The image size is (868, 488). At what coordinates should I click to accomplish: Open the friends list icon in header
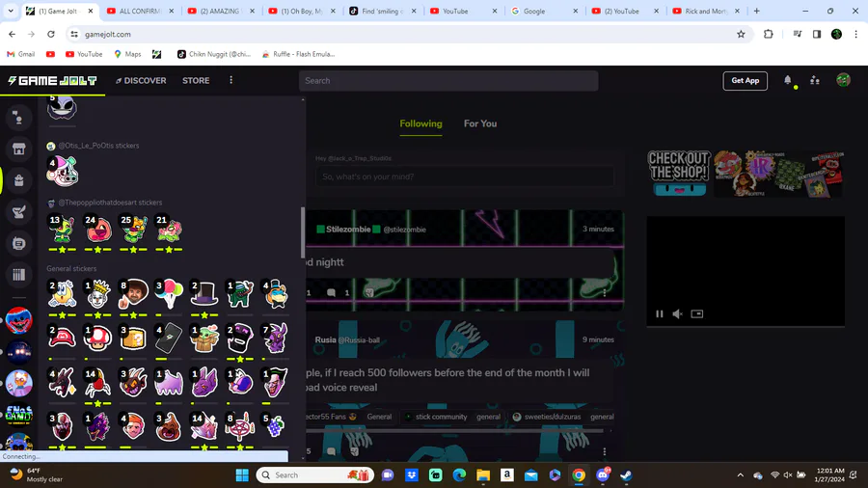815,80
